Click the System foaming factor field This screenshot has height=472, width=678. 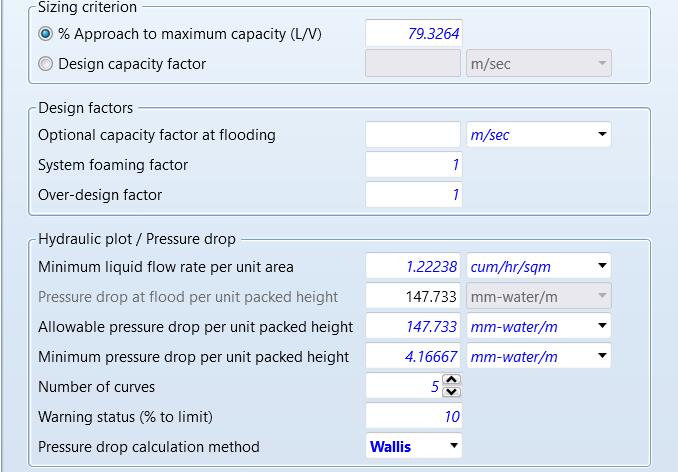[x=413, y=165]
